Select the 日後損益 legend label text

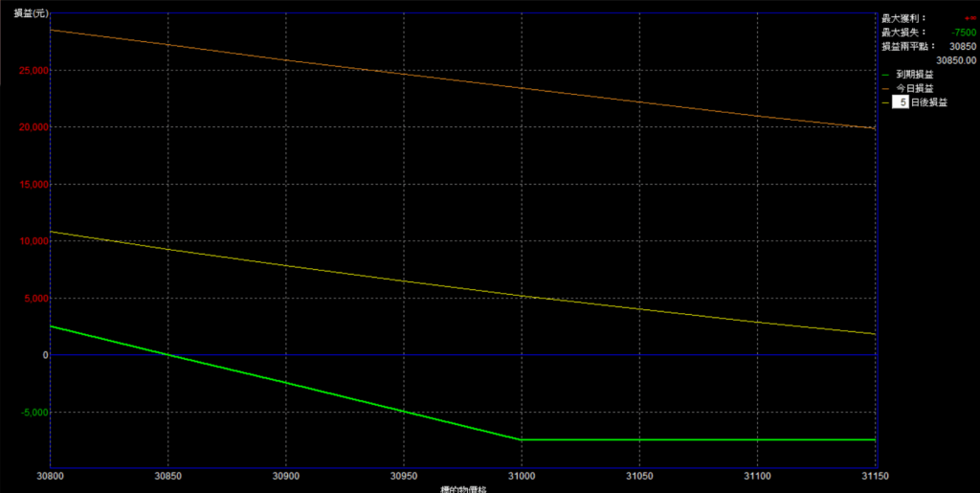pyautogui.click(x=928, y=101)
